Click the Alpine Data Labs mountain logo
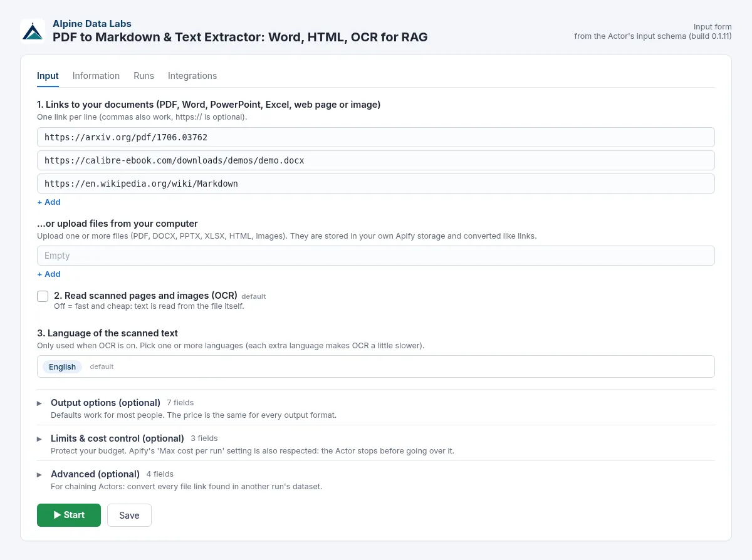The image size is (752, 560). click(33, 31)
